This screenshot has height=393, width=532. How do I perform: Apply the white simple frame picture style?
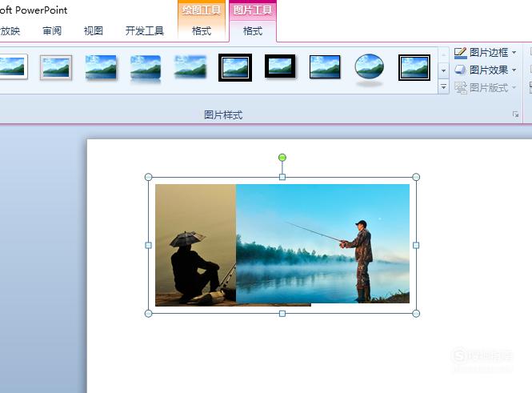pos(13,66)
